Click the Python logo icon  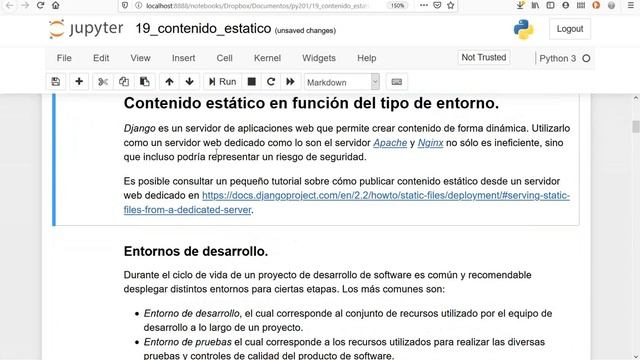click(x=523, y=29)
